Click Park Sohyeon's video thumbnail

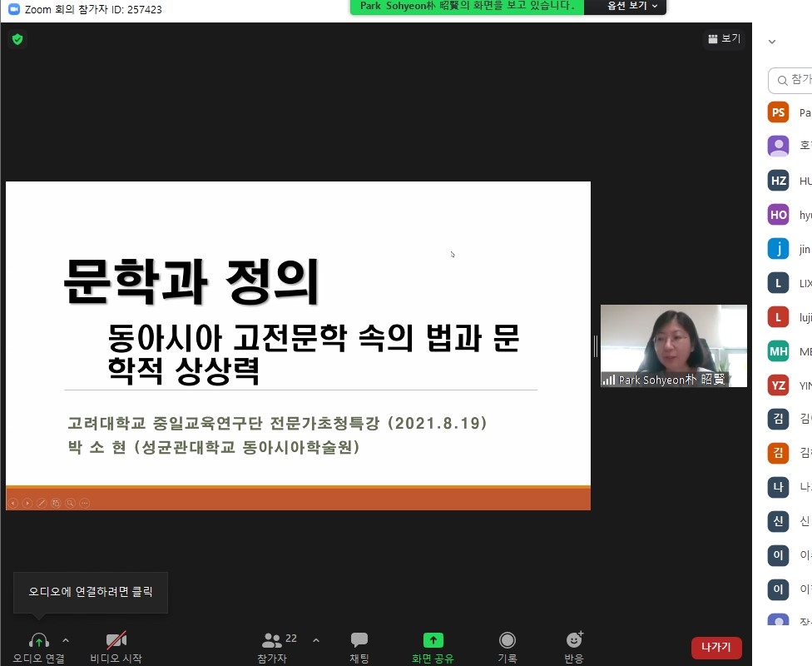[673, 345]
